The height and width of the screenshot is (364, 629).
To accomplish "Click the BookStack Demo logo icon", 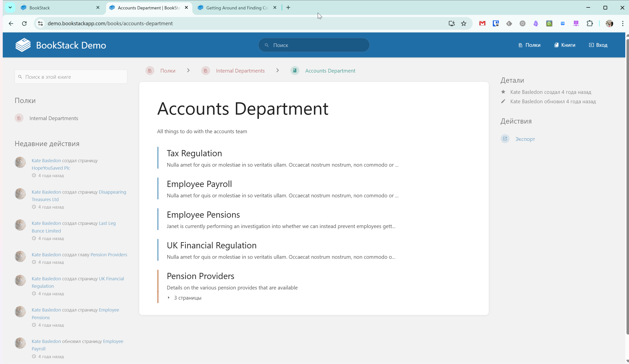I will point(23,45).
